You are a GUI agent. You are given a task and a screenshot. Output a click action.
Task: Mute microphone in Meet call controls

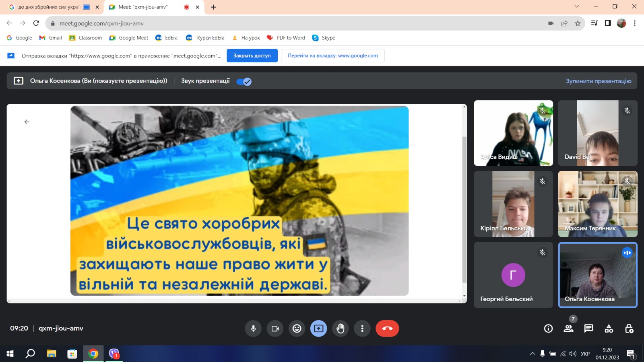(x=253, y=329)
